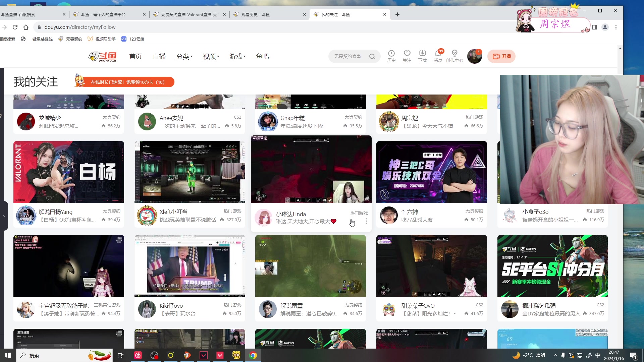Click the search magnifier icon
Viewport: 644px width, 362px height.
(372, 56)
